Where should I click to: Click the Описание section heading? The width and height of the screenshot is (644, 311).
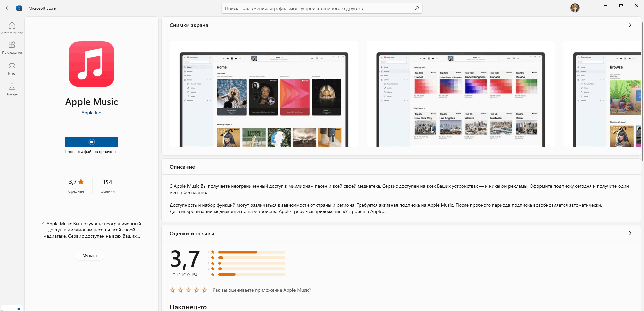coord(182,167)
